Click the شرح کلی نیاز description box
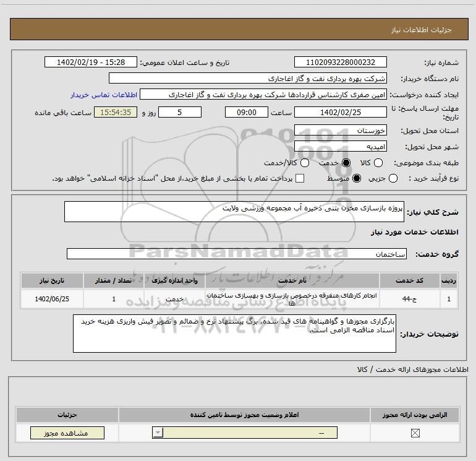The height and width of the screenshot is (461, 476). (234, 212)
